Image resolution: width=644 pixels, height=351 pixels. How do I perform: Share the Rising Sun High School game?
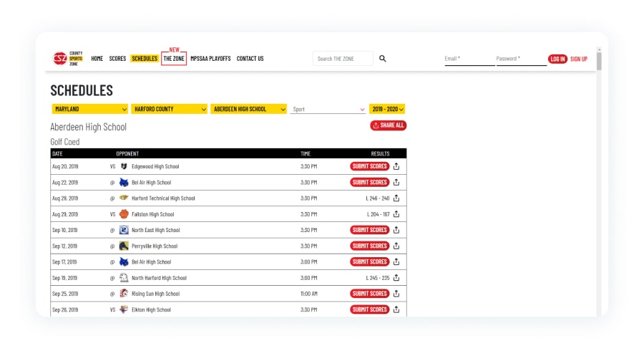396,294
